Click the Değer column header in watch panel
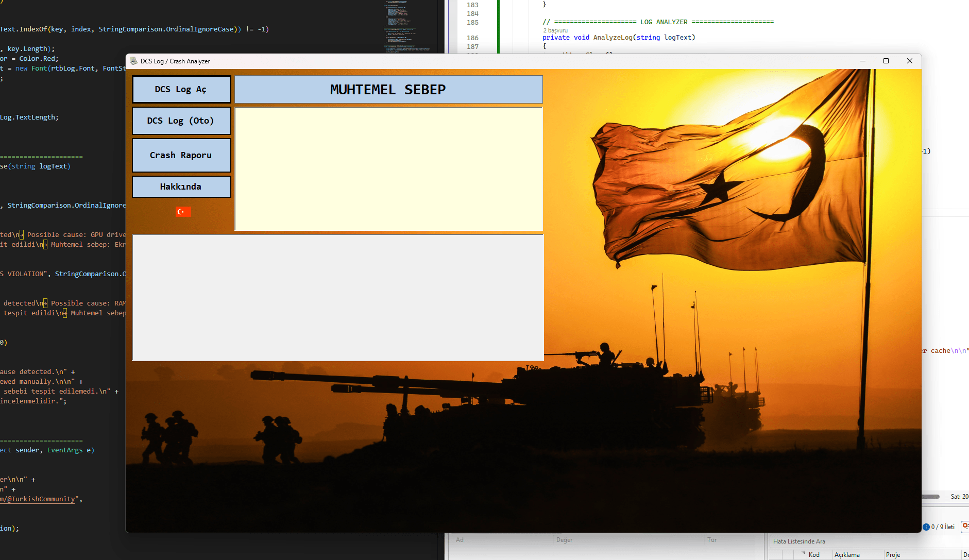The width and height of the screenshot is (969, 560). point(564,540)
